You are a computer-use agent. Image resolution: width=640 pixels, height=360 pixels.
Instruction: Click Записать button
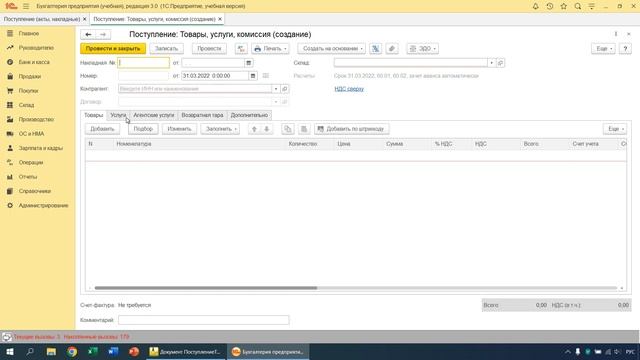coord(166,49)
